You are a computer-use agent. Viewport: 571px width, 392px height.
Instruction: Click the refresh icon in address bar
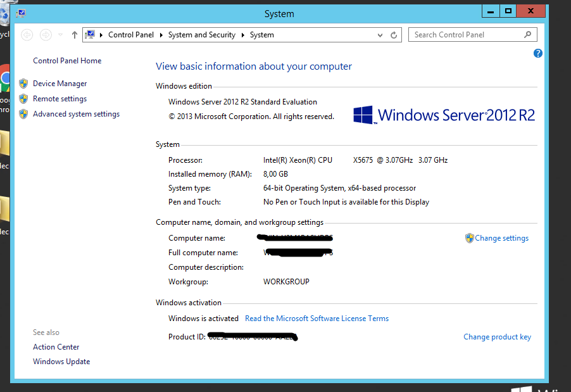click(x=394, y=35)
